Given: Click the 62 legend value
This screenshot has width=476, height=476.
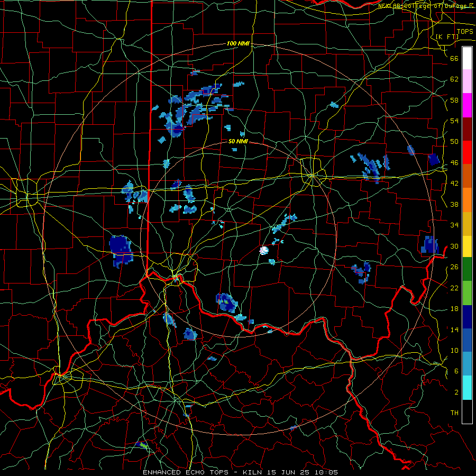Looking at the screenshot, I should [454, 79].
